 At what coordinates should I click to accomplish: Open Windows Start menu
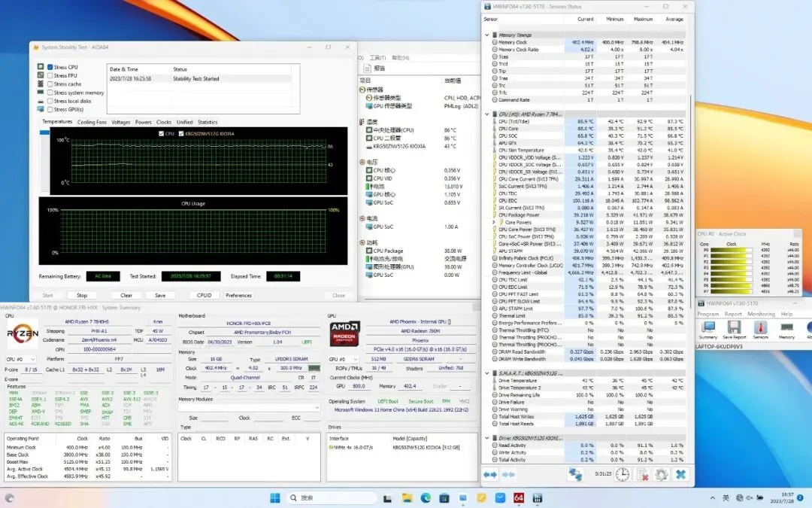coord(275,498)
